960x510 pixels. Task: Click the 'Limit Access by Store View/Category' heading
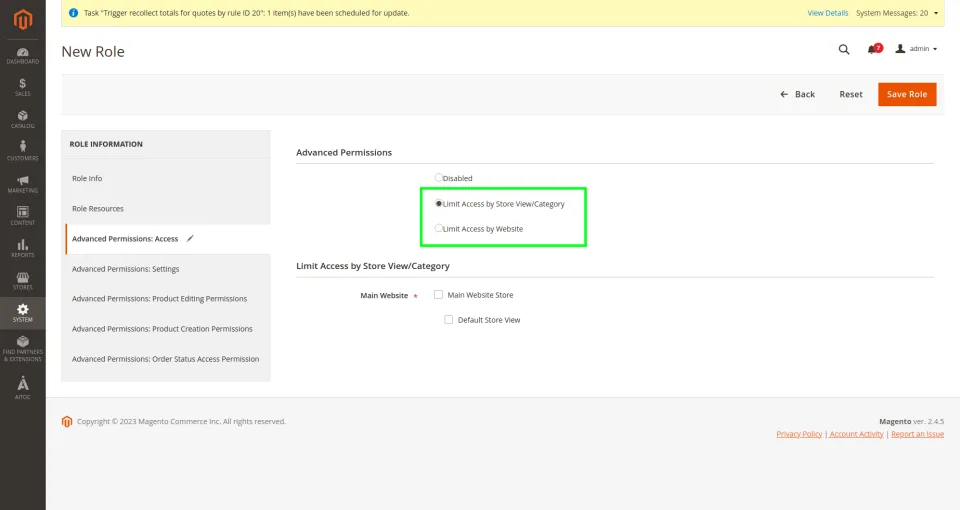pyautogui.click(x=373, y=266)
